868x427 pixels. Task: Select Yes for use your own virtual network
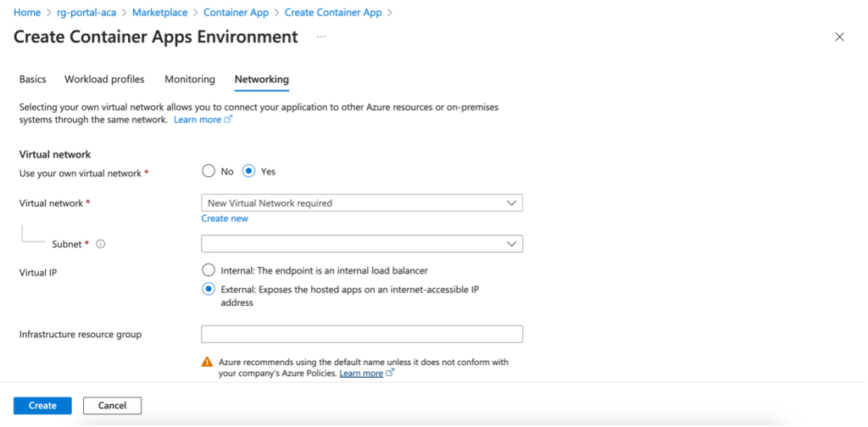pyautogui.click(x=249, y=171)
